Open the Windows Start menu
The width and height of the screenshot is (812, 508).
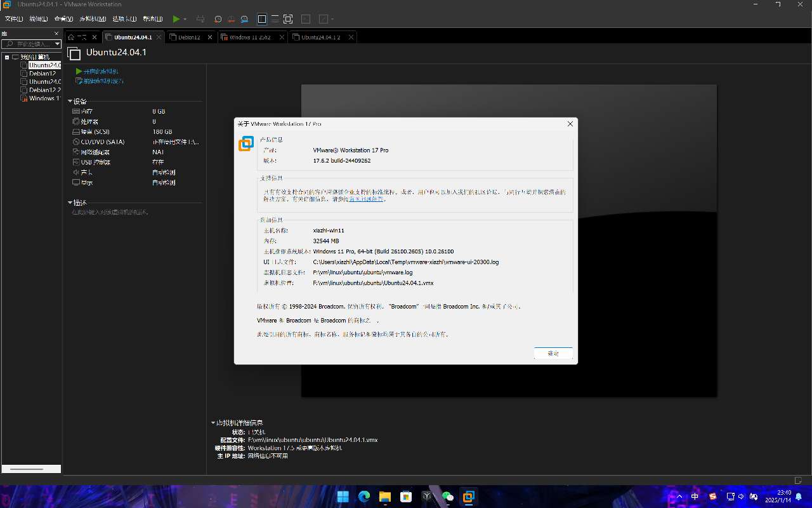coord(343,497)
